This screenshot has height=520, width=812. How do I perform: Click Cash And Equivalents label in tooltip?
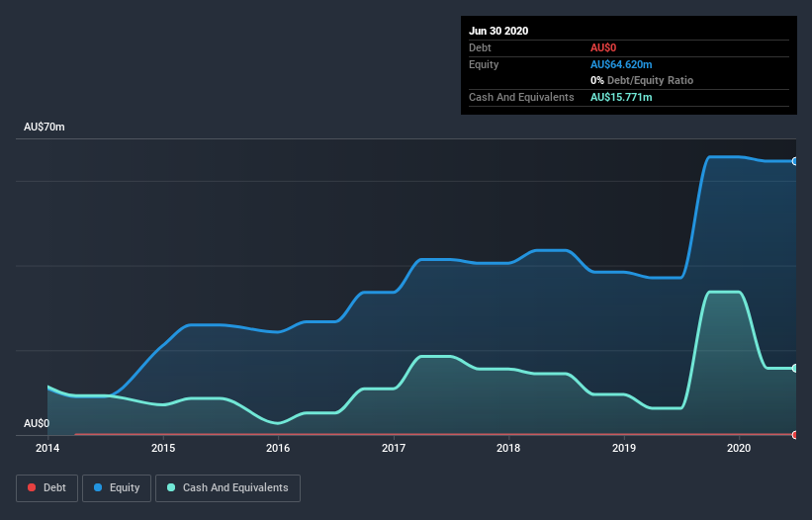pyautogui.click(x=521, y=97)
